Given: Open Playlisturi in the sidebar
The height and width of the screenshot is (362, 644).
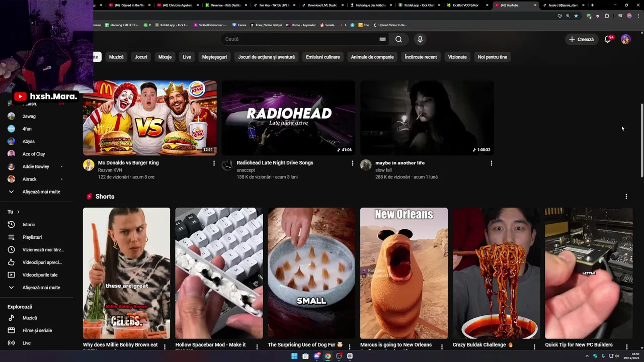Looking at the screenshot, I should (x=33, y=237).
